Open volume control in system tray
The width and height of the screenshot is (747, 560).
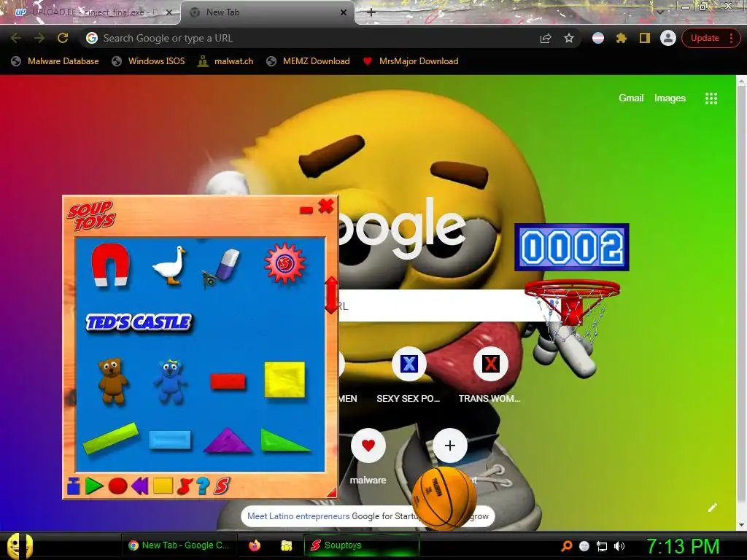pyautogui.click(x=619, y=546)
